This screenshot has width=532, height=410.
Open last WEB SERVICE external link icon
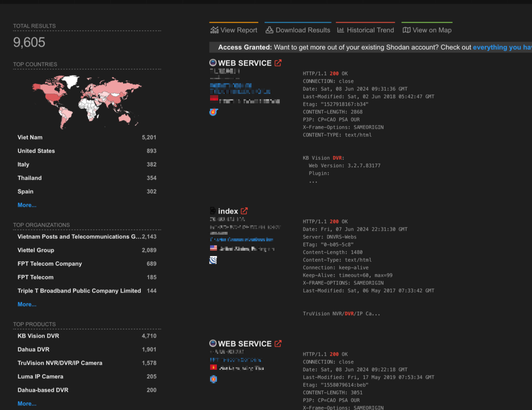(278, 344)
